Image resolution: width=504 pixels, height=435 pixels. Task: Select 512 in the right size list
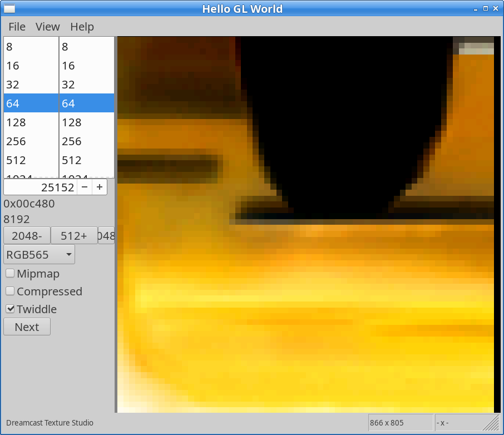(87, 160)
